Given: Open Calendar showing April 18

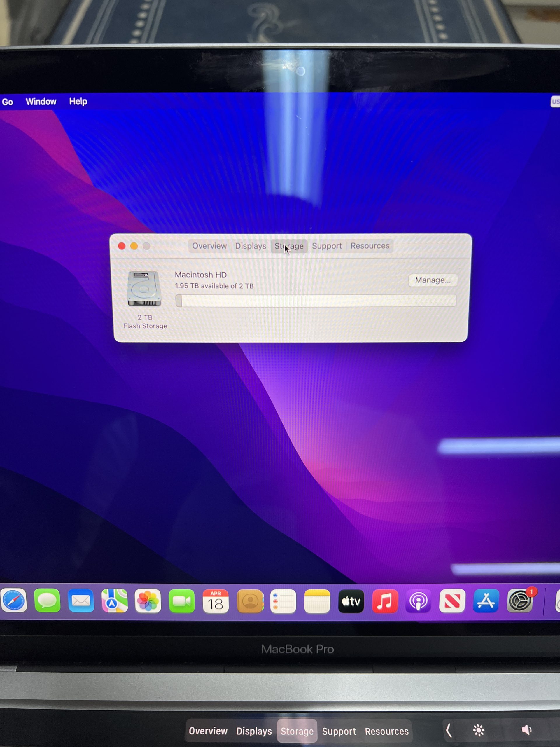Looking at the screenshot, I should [215, 601].
